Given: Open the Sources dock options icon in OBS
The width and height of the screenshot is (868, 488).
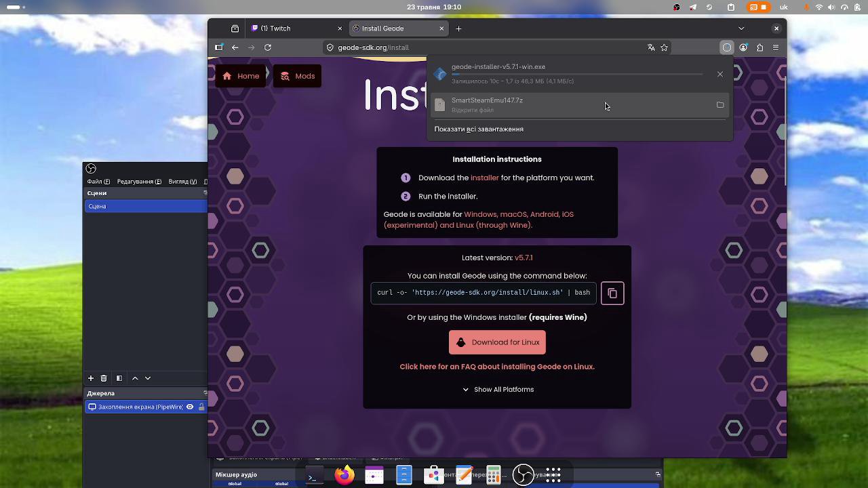Looking at the screenshot, I should tap(205, 393).
